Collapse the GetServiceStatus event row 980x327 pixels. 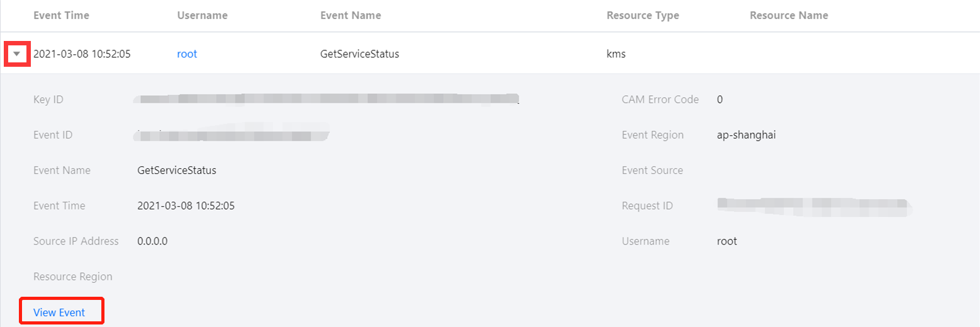(17, 54)
